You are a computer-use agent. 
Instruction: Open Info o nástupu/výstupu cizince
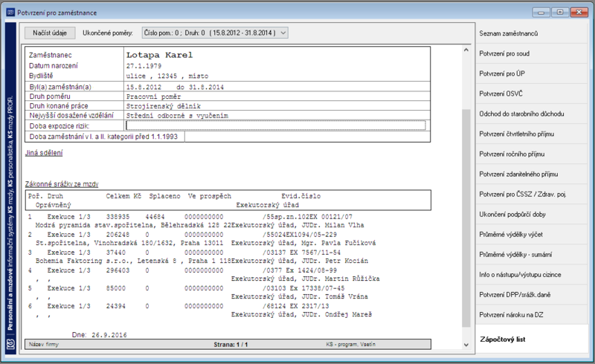coord(531,275)
